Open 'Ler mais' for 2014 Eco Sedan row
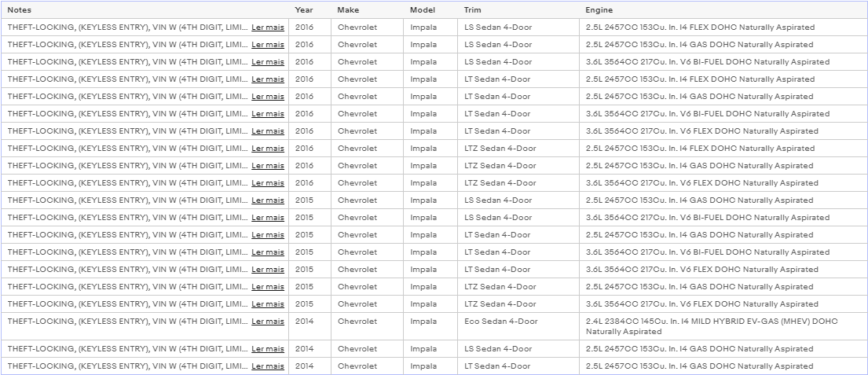Screen dimensions: 868x375 (x=268, y=322)
